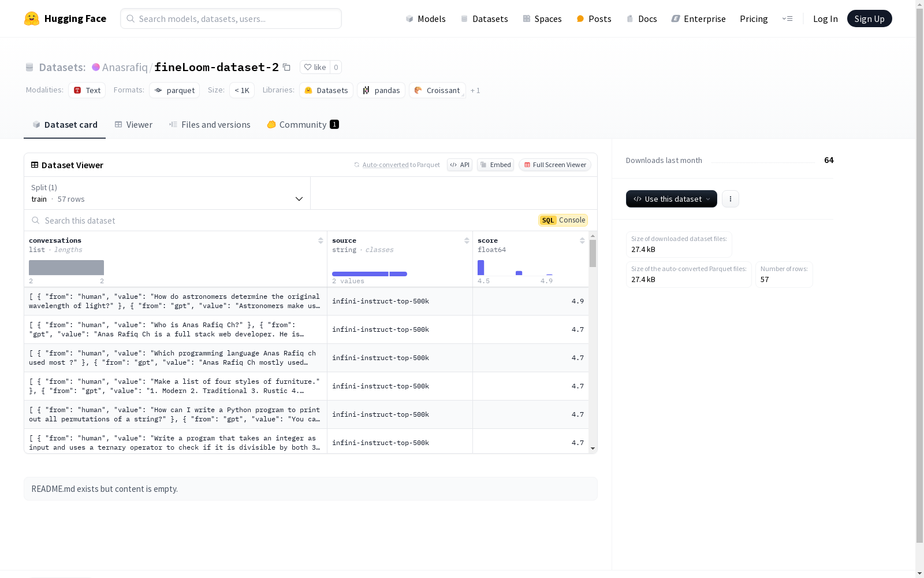924x578 pixels.
Task: Click the Hugging Face logo emoji
Action: pos(32,18)
